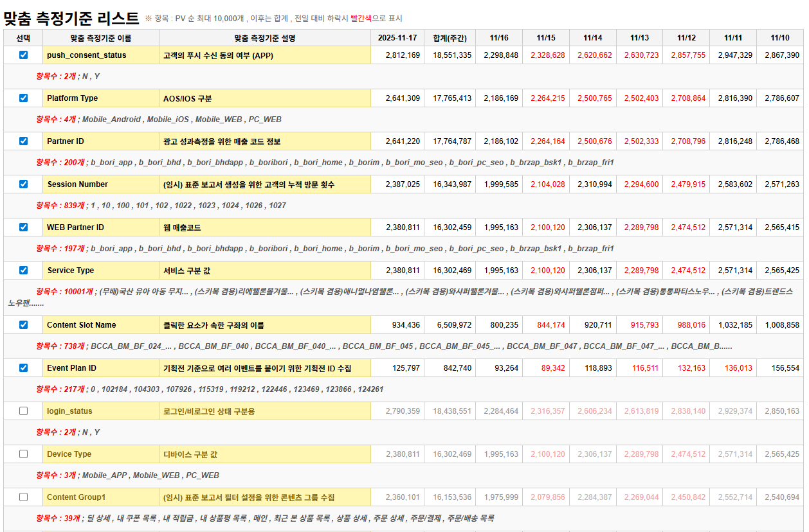
Task: Click the login_status name cell
Action: (x=101, y=411)
